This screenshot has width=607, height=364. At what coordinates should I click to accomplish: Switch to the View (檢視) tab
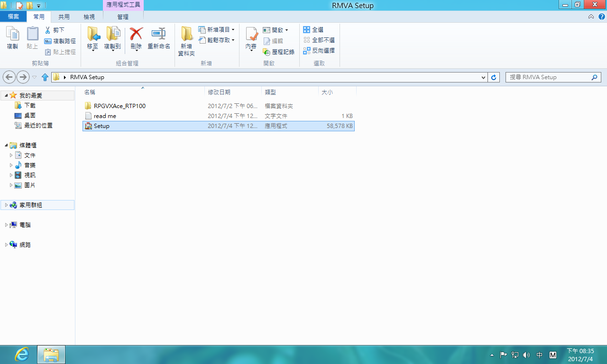click(x=89, y=17)
